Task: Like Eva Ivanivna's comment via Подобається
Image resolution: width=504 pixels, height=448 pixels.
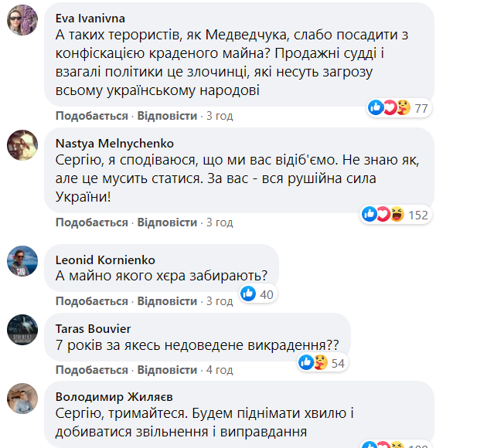Action: pos(91,116)
